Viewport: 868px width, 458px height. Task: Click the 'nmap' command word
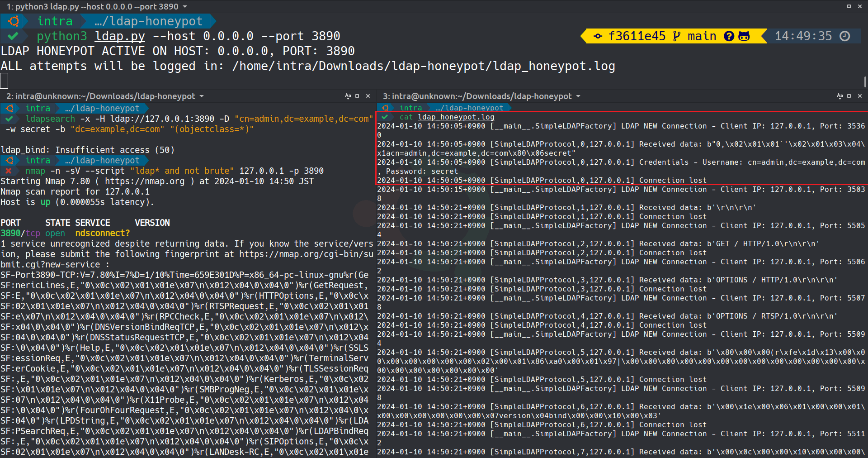35,171
